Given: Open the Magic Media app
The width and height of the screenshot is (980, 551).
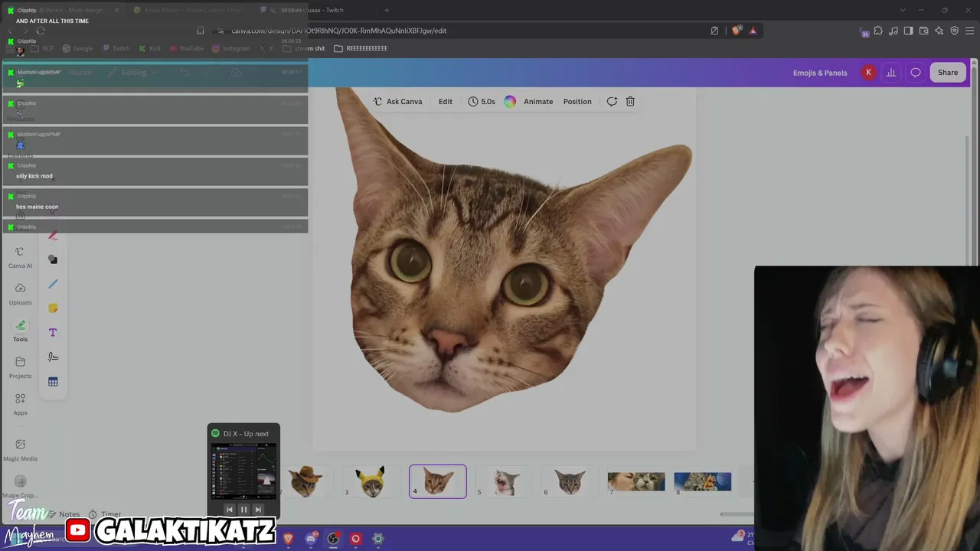Looking at the screenshot, I should (20, 450).
